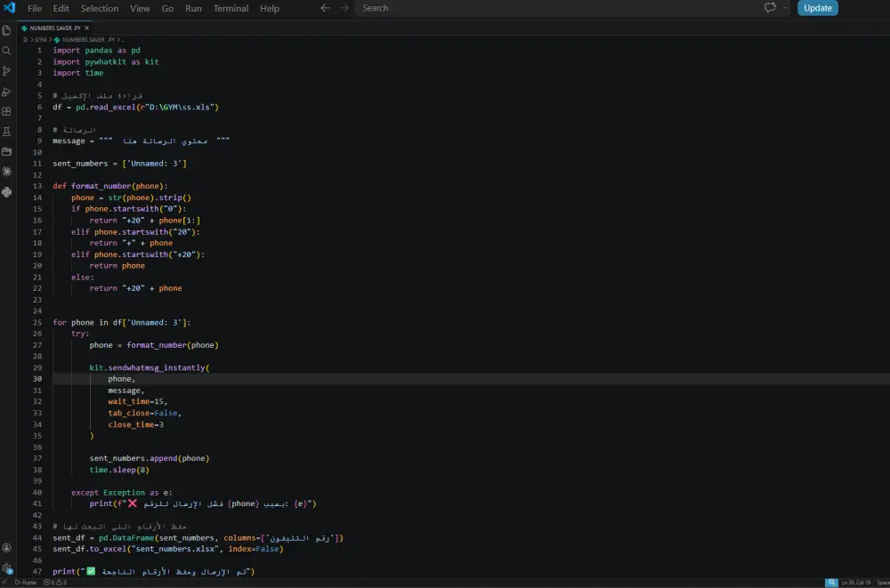Click line number 30 in the gutter

point(37,379)
